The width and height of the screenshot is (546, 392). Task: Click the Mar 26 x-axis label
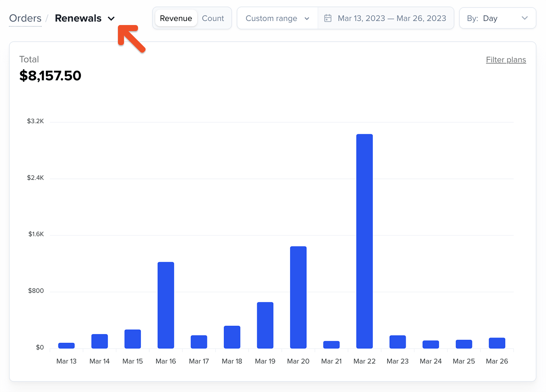(x=497, y=361)
